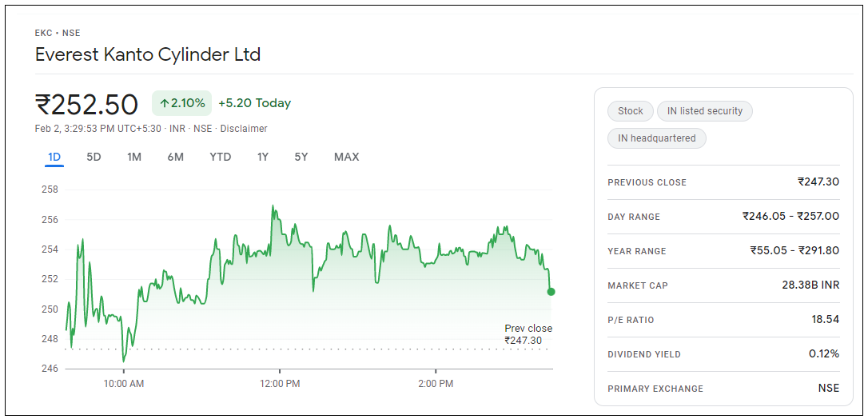Click the current price dot on chart
The image size is (868, 419).
click(x=551, y=292)
